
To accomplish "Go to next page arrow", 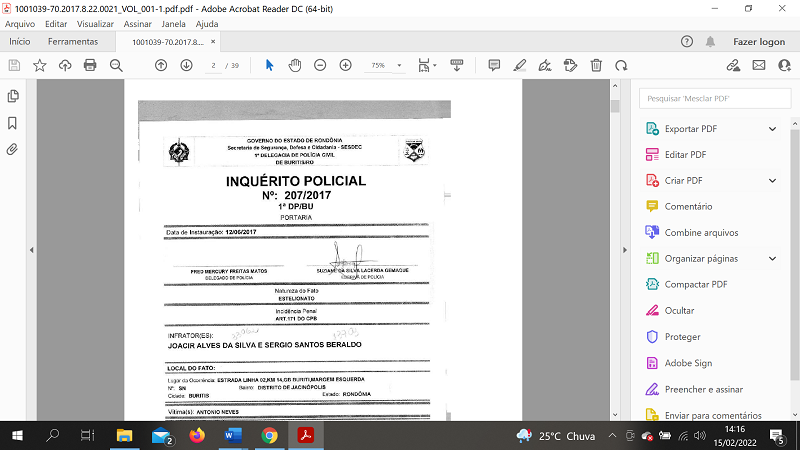I will click(186, 65).
